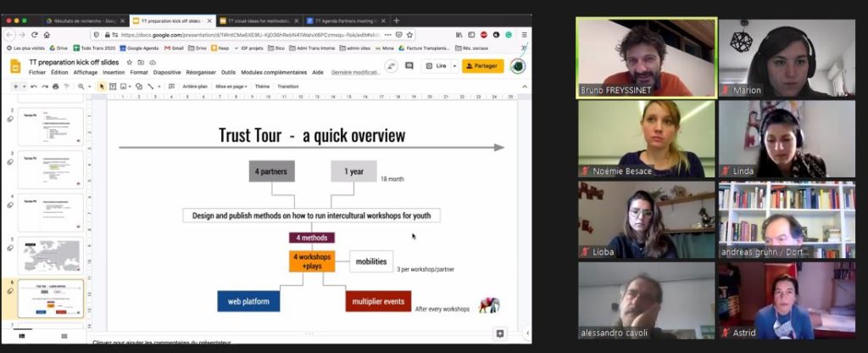Toggle the browser sidebar icon
This screenshot has height=353, width=868.
[471, 34]
